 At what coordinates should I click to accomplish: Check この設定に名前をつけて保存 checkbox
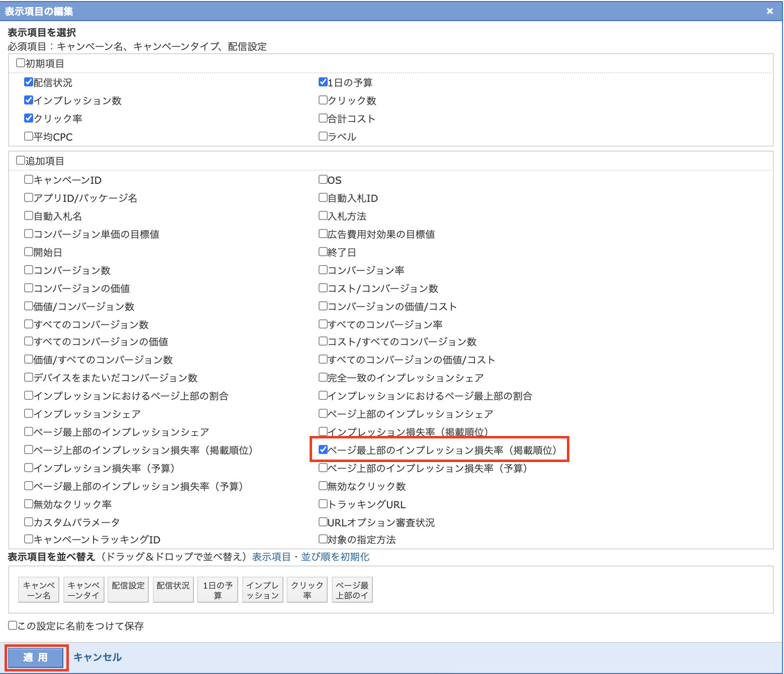pos(13,625)
